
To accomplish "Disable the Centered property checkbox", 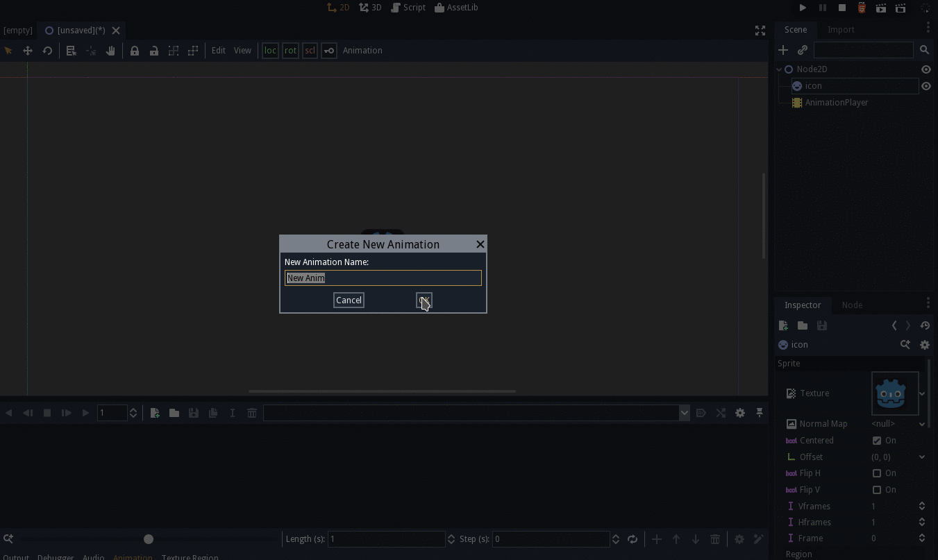I will (877, 440).
